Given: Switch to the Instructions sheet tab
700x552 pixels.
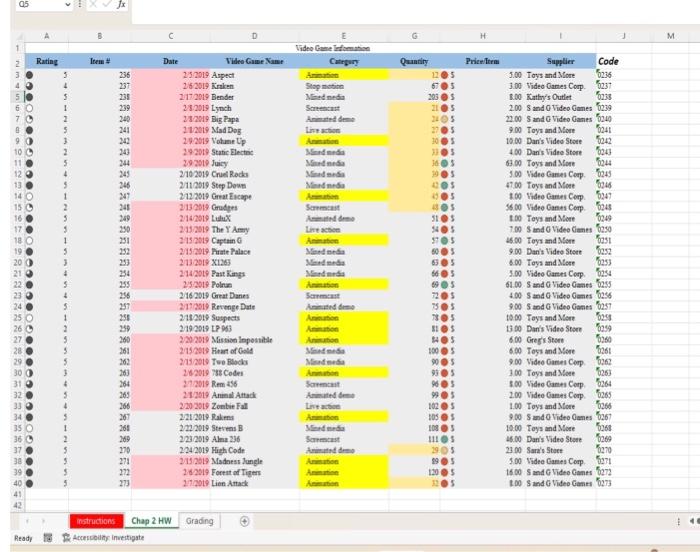Looking at the screenshot, I should click(x=96, y=521).
